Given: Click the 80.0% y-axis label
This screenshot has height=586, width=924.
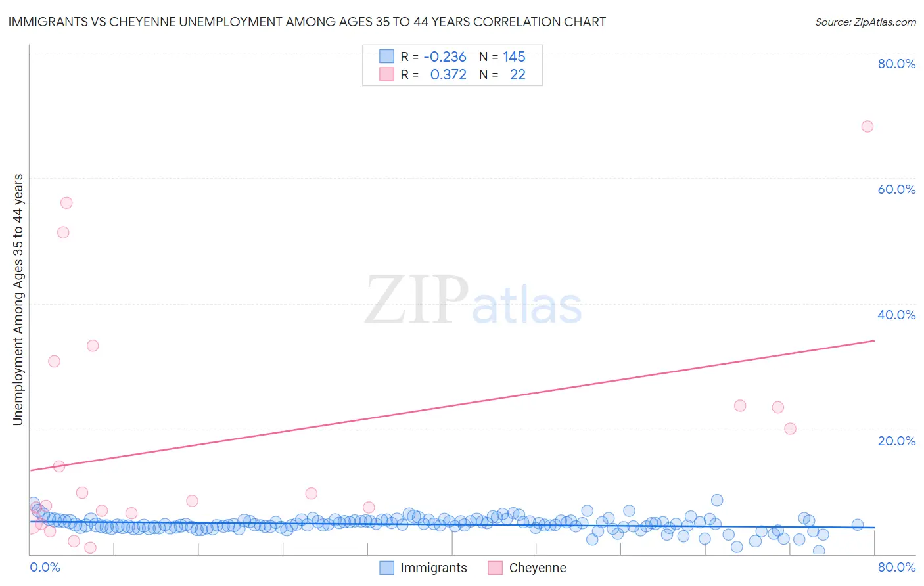Looking at the screenshot, I should [x=896, y=64].
